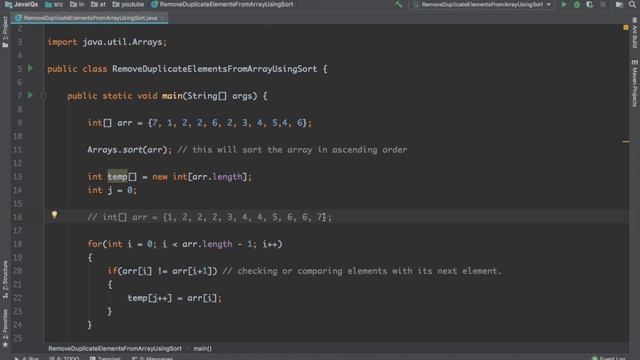Viewport: 640px width, 360px height.
Task: Click the Build project hammer icon
Action: (x=398, y=4)
